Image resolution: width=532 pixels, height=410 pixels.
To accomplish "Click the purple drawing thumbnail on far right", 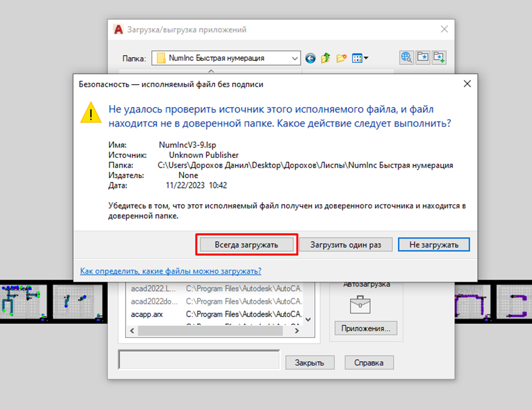I will [x=513, y=302].
